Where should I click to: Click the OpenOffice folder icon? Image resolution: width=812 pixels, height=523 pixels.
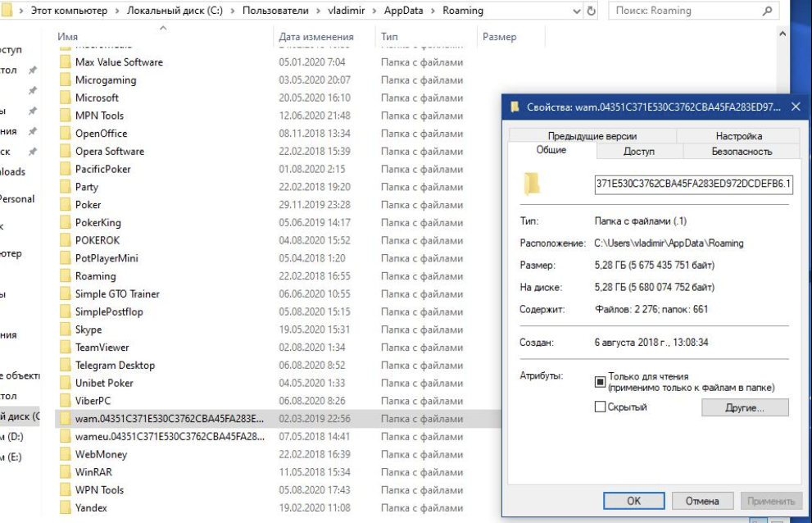click(x=66, y=134)
